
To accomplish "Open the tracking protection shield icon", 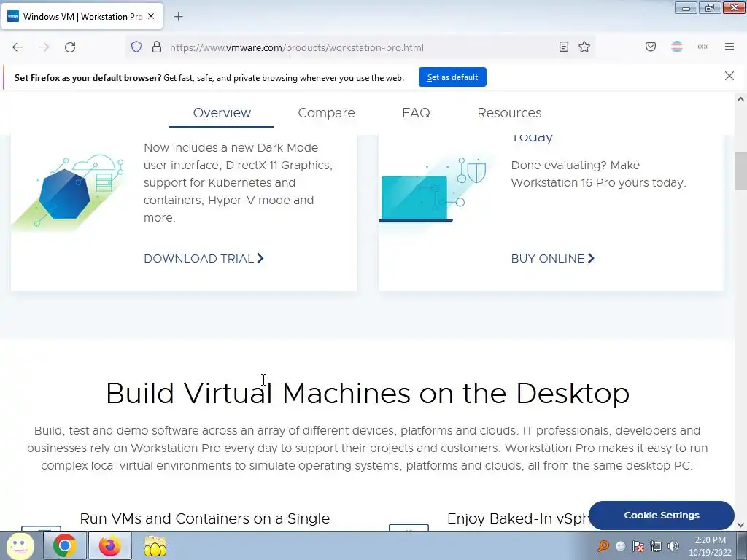I will [x=136, y=47].
